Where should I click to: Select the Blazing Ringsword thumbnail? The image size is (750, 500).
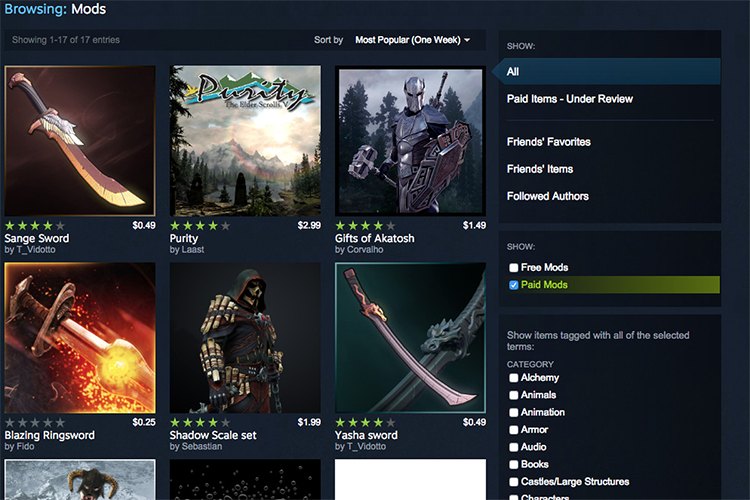[80, 338]
